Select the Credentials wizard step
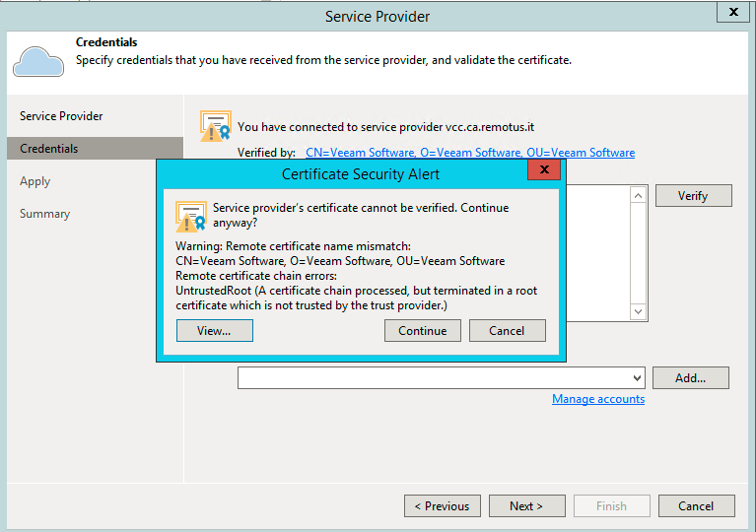 pos(95,149)
